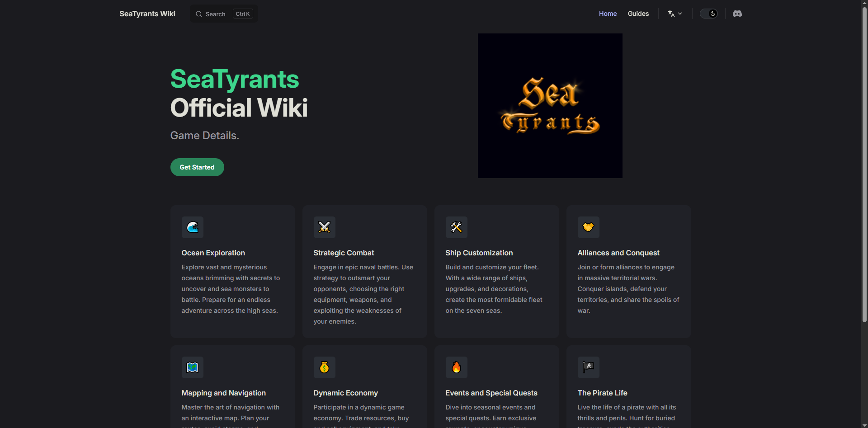This screenshot has height=428, width=868.
Task: Click the Ctrl K shortcut badge
Action: [243, 14]
